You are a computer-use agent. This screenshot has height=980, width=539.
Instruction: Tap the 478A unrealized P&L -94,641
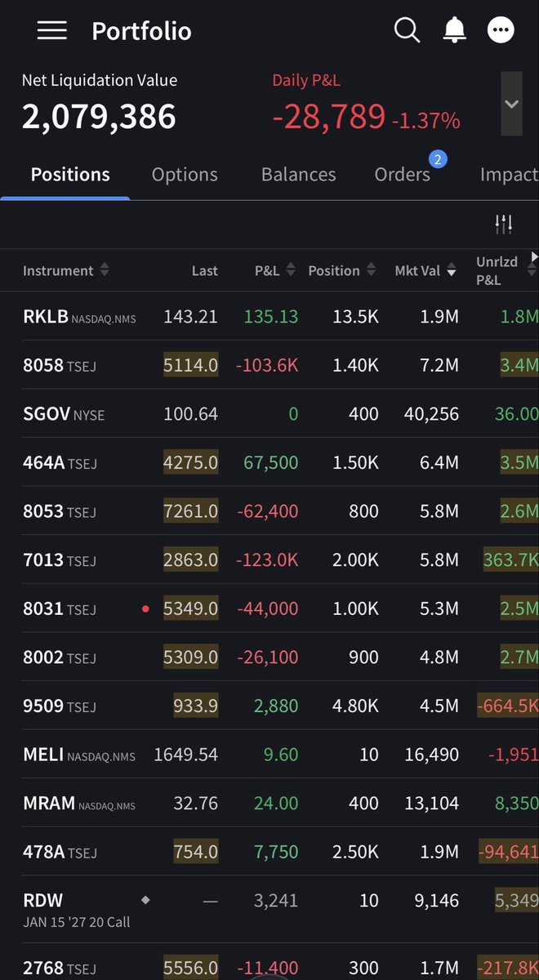(x=508, y=852)
